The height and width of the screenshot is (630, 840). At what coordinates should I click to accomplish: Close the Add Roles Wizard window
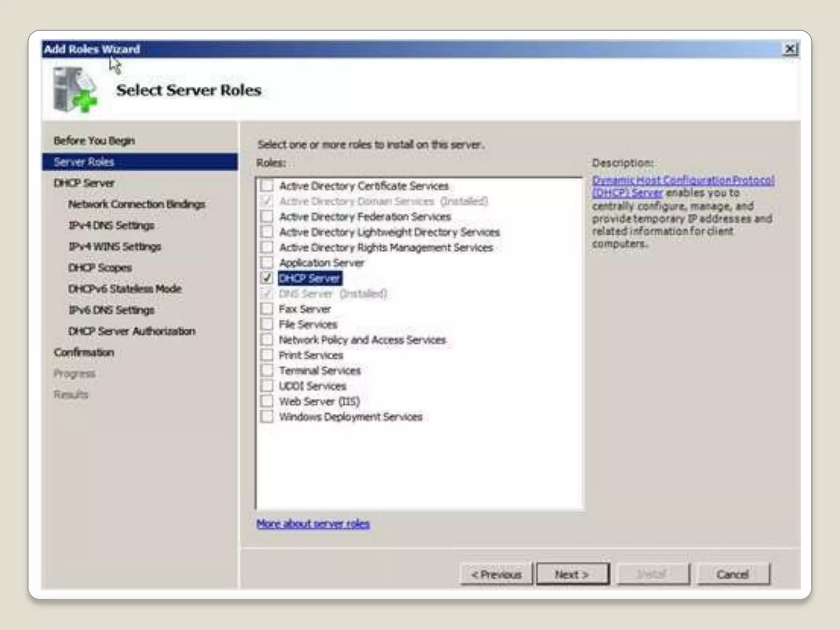point(790,49)
